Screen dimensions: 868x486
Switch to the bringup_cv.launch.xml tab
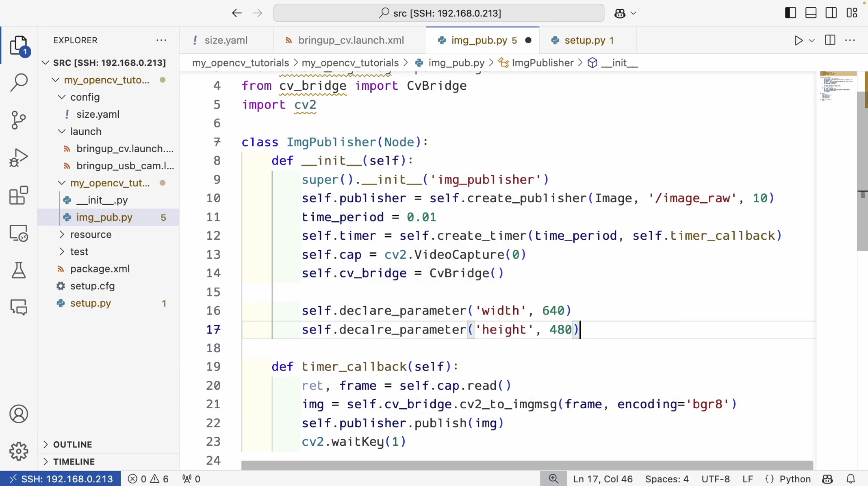pos(351,40)
